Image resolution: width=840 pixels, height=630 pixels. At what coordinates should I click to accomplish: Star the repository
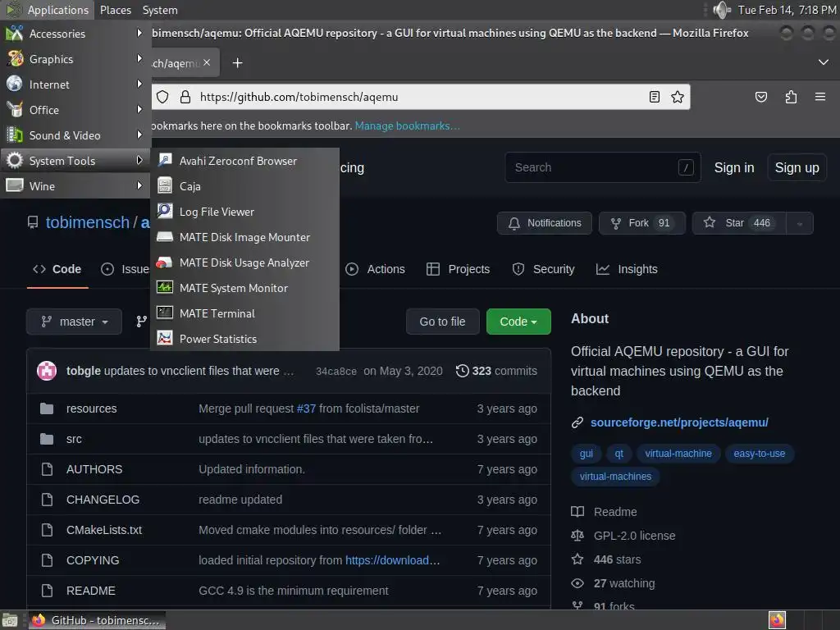[x=739, y=223]
